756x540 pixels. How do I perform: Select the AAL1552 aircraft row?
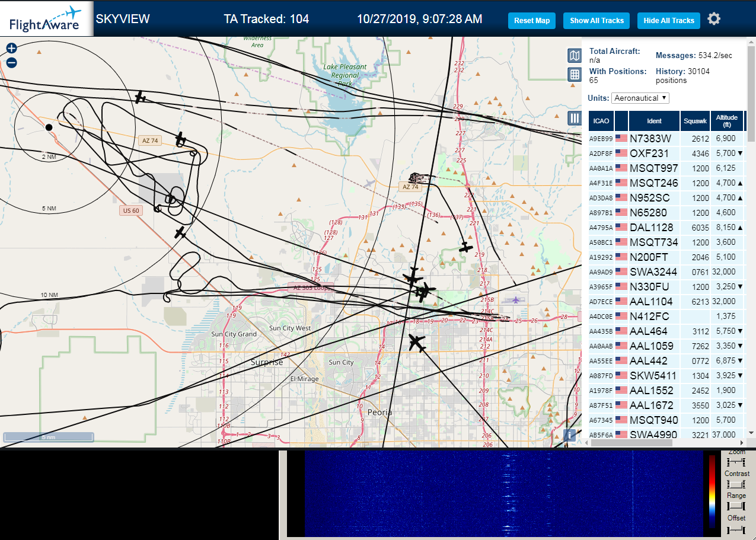click(x=668, y=391)
